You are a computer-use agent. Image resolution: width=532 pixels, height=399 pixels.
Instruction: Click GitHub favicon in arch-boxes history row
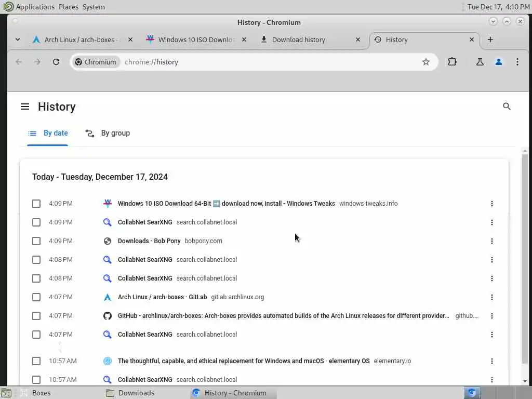click(x=107, y=316)
